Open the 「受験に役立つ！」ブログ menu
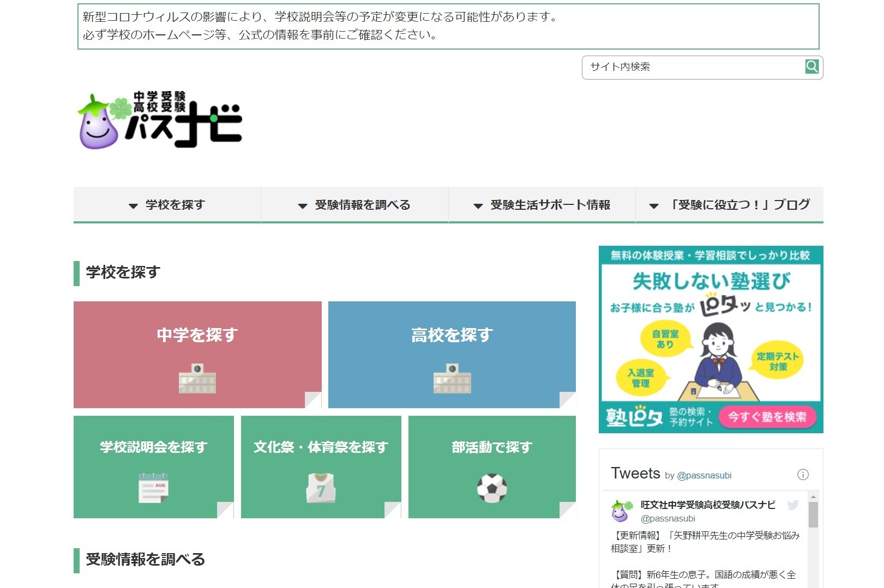 [729, 205]
